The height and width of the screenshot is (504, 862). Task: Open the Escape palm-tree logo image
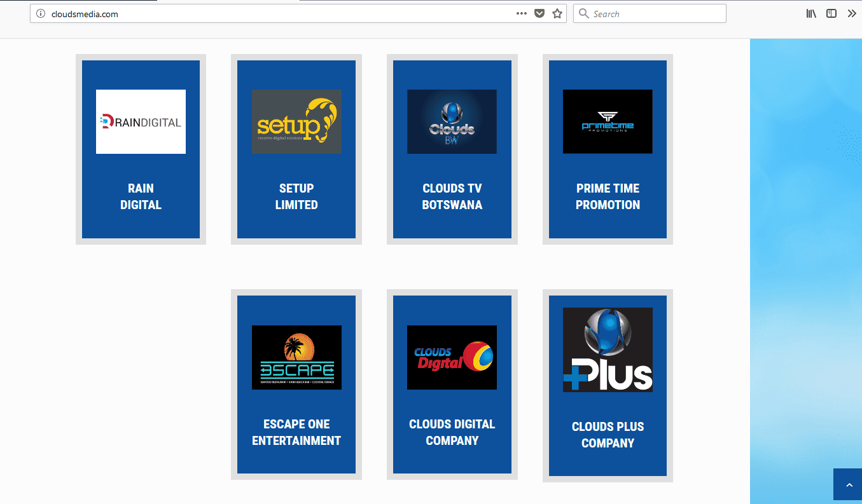296,357
